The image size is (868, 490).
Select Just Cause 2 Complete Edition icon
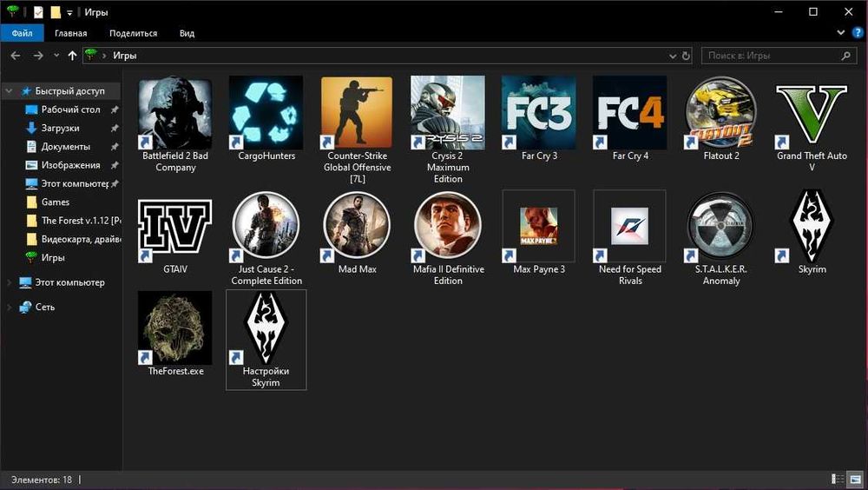tap(266, 227)
